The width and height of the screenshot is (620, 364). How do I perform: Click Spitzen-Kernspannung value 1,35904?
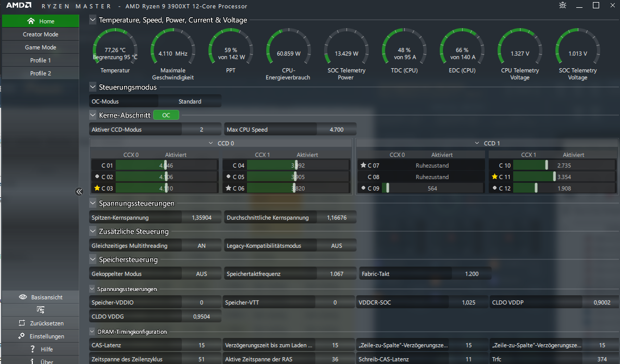[201, 218]
